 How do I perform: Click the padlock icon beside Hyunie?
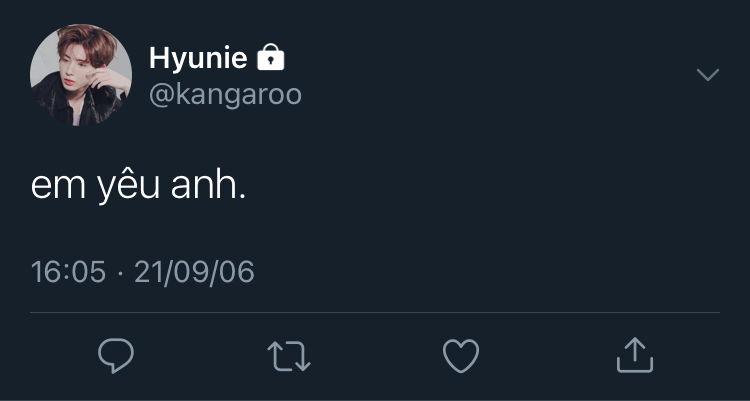click(271, 59)
